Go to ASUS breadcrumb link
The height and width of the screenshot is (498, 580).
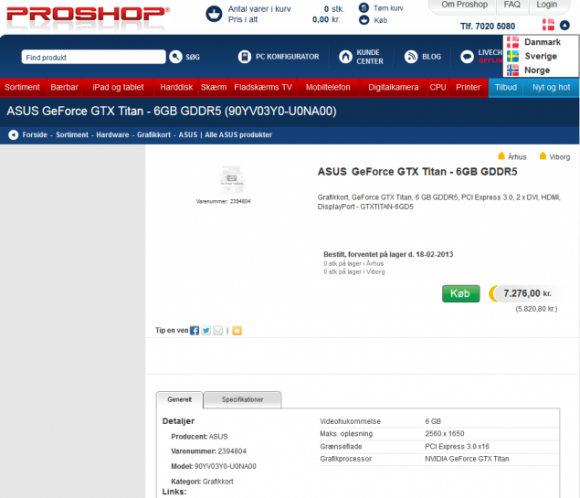coord(188,135)
